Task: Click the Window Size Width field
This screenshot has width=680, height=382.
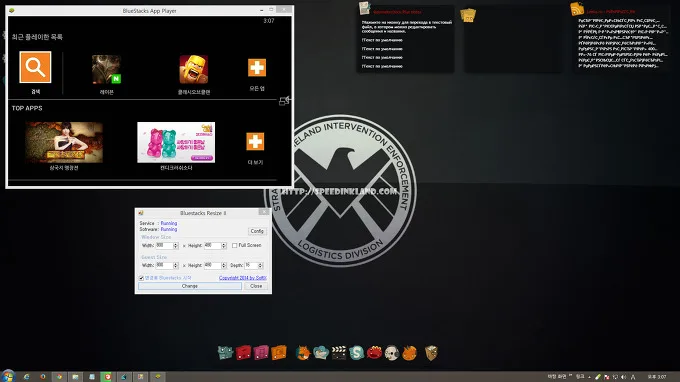Action: [164, 245]
